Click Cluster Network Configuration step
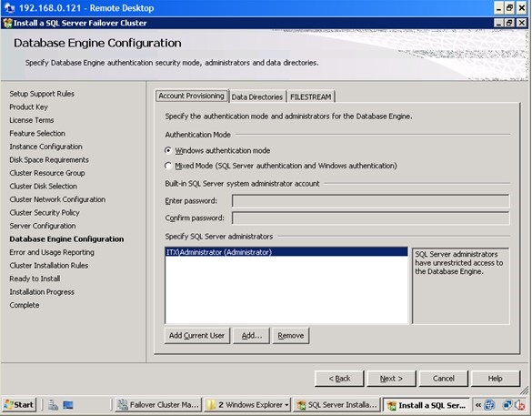This screenshot has width=532, height=416. tap(57, 199)
